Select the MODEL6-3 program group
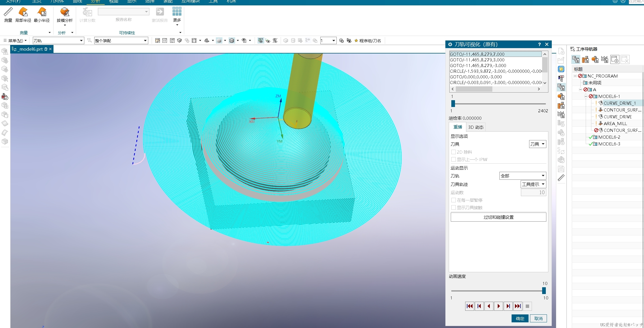The image size is (644, 328). (609, 144)
